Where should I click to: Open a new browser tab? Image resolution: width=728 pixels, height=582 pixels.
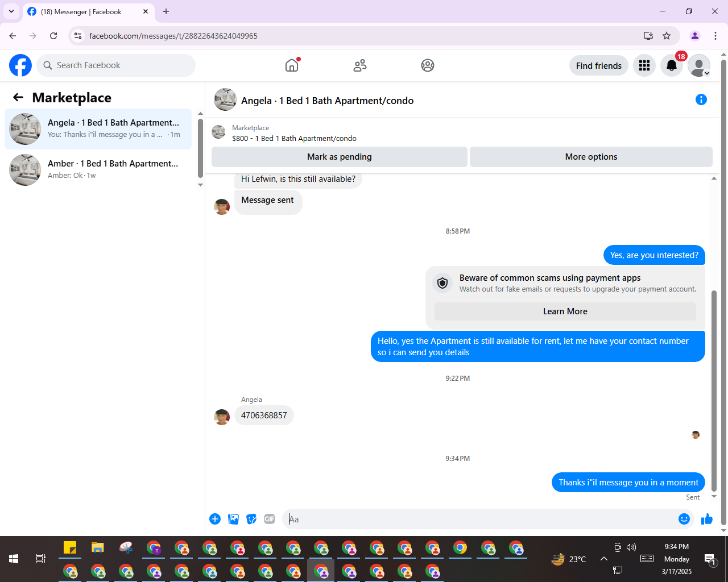coord(166,11)
